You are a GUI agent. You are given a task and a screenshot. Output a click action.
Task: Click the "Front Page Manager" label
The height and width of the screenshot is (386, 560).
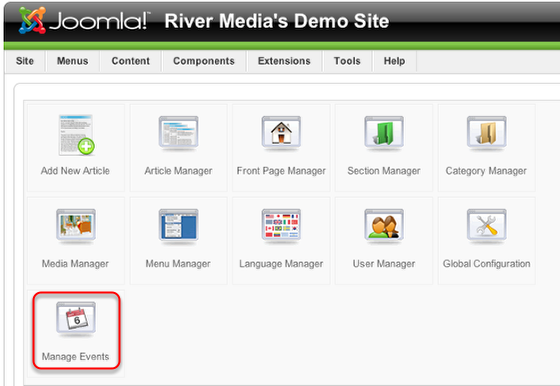(281, 171)
